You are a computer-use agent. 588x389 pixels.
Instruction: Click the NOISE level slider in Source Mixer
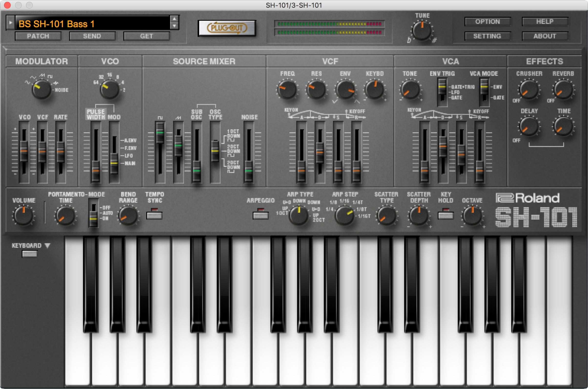[248, 170]
